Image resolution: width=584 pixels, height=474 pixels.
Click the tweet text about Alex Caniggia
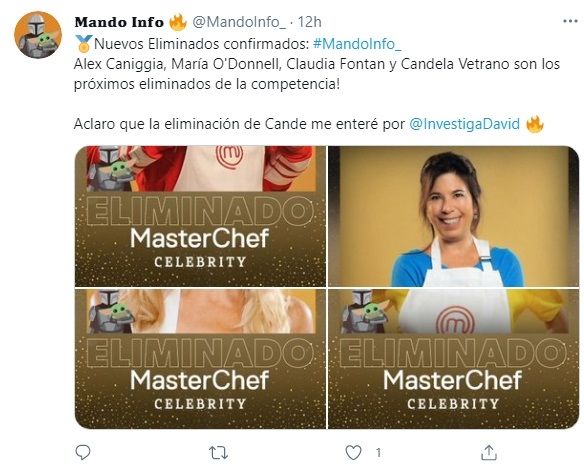point(317,74)
